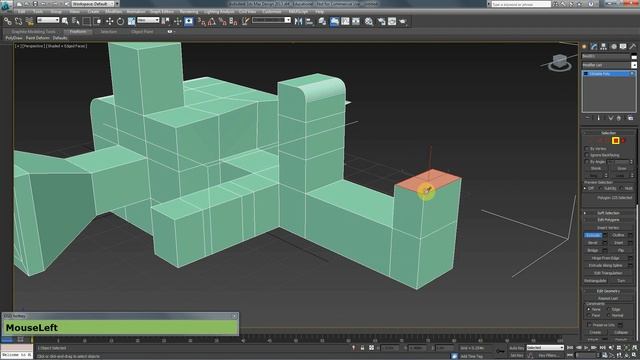The width and height of the screenshot is (640, 360).
Task: Click the Unlink Selection tool
Action: [x=19, y=21]
